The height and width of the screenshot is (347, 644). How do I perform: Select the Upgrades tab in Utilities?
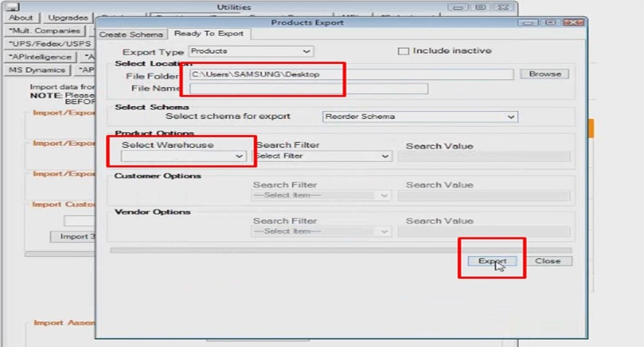(68, 17)
